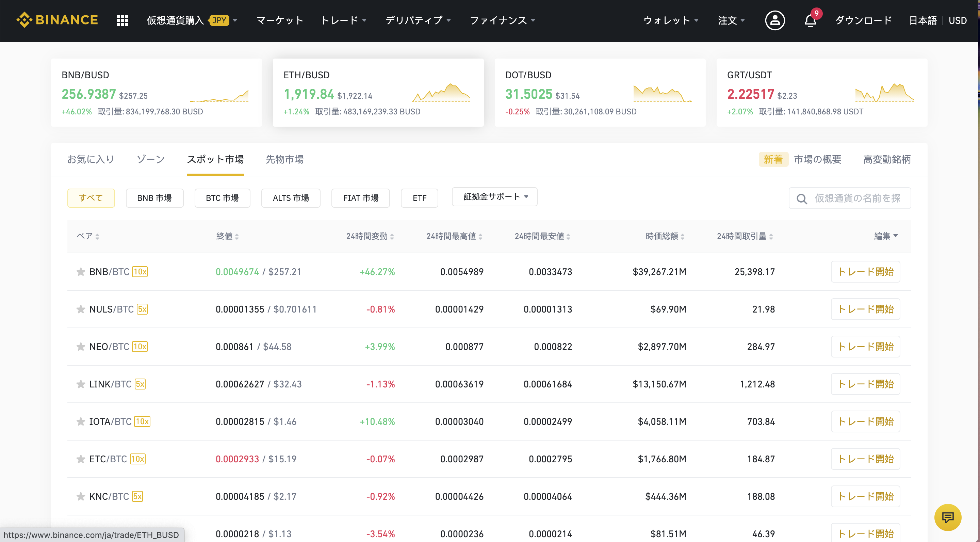The height and width of the screenshot is (542, 980).
Task: Sort by the ペア column arrows
Action: [x=97, y=236]
